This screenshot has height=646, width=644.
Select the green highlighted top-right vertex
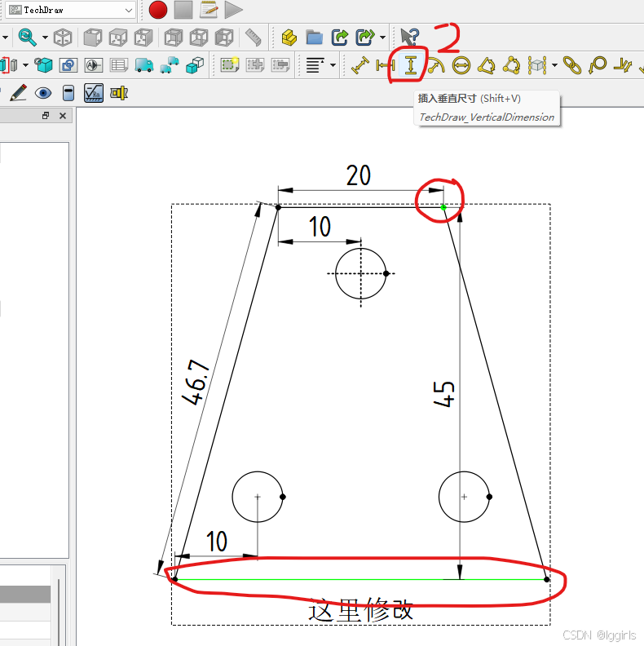[x=443, y=208]
